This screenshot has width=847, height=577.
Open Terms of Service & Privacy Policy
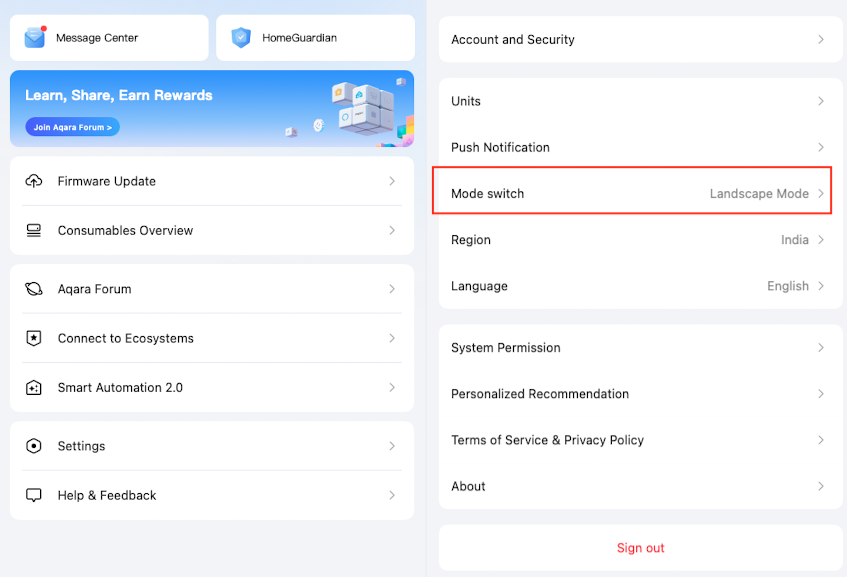[640, 440]
